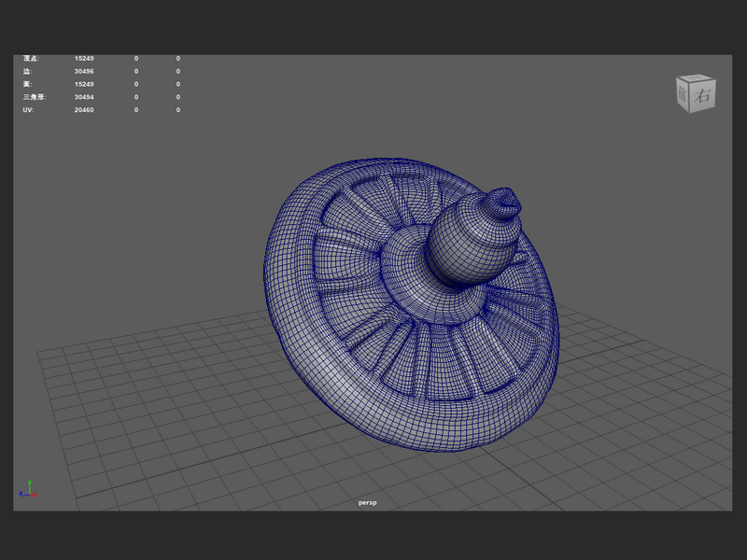Image resolution: width=747 pixels, height=560 pixels.
Task: Click the 三角形 triangle count value 30494
Action: 84,97
